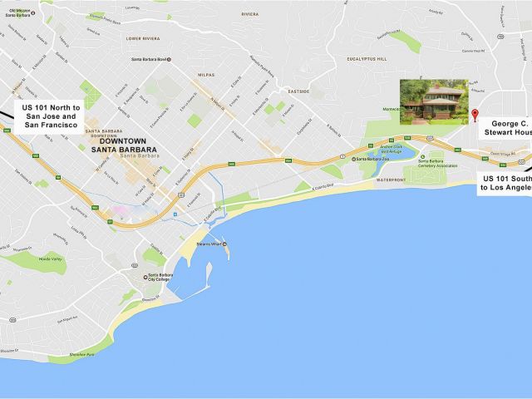Click the Andree Clark Bird Refuge label
Screen dimensions: 532x399
(x=392, y=150)
